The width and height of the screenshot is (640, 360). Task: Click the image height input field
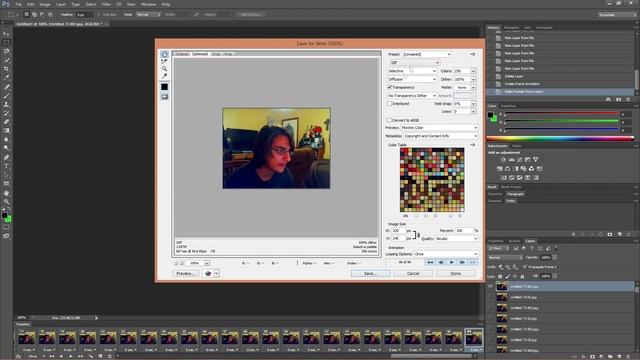[x=398, y=238]
